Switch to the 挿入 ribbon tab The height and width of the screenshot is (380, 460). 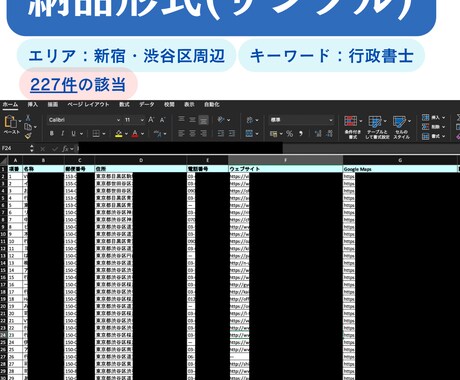coord(32,105)
